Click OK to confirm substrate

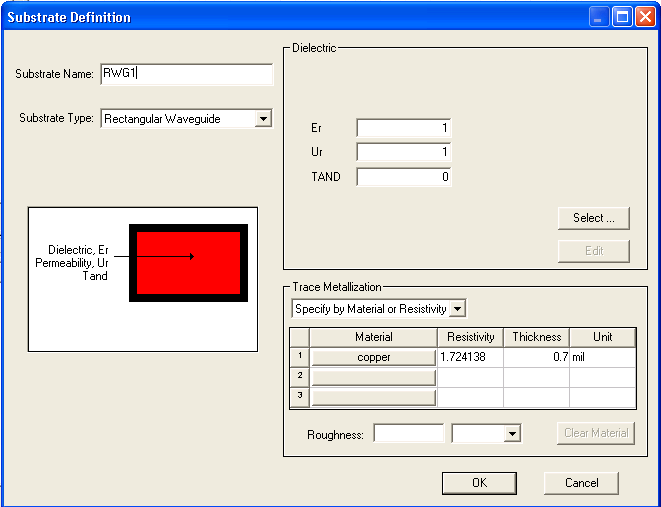coord(479,483)
